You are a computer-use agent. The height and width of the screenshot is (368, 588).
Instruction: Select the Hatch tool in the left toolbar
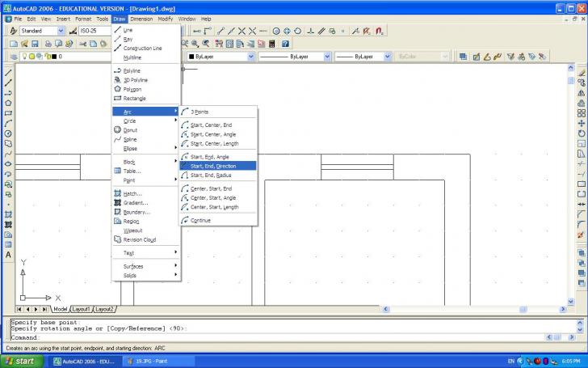(x=8, y=214)
